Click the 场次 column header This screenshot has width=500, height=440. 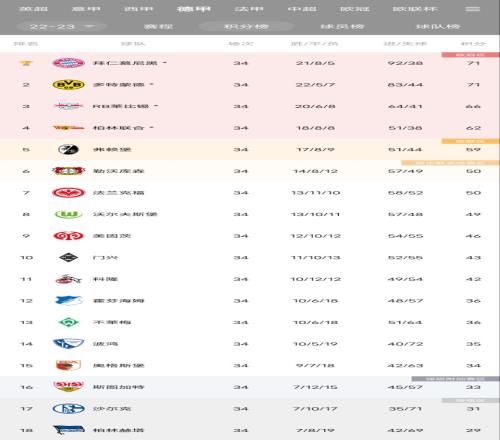(x=241, y=44)
